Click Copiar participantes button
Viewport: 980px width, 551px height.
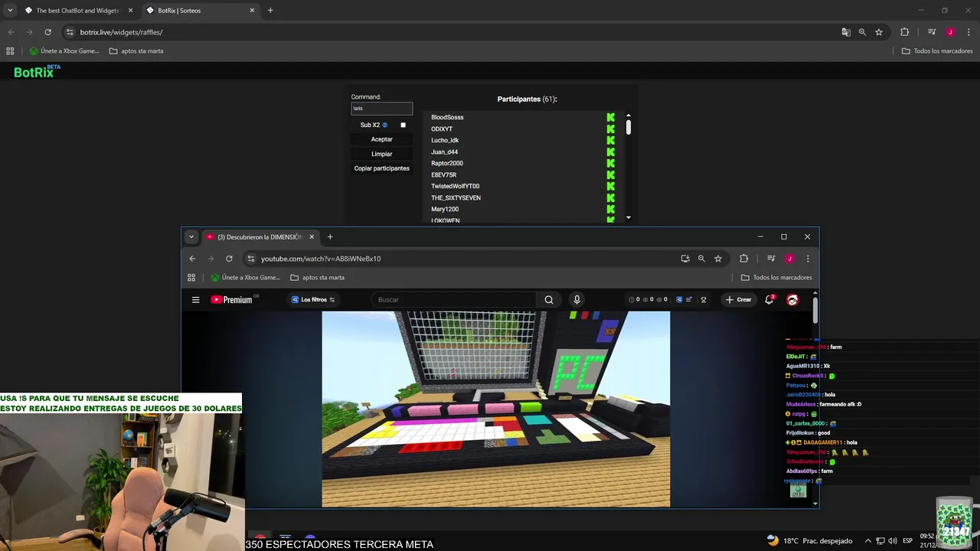tap(381, 168)
